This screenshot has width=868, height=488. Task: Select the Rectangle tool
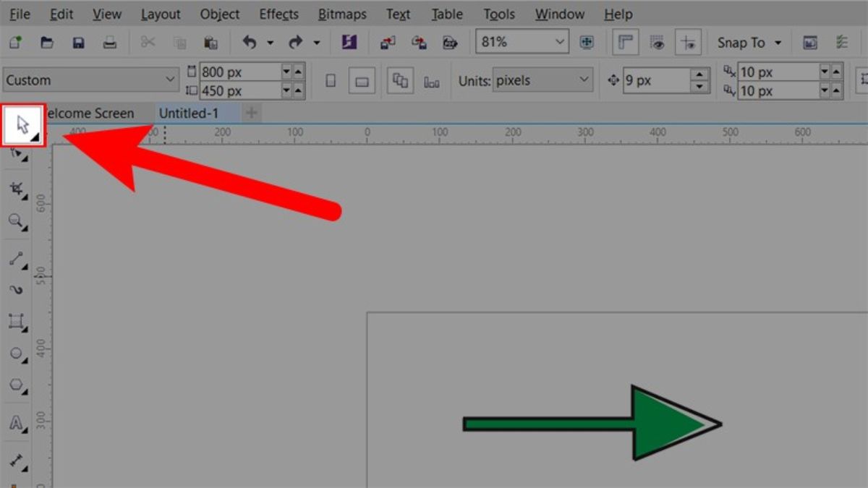[17, 321]
